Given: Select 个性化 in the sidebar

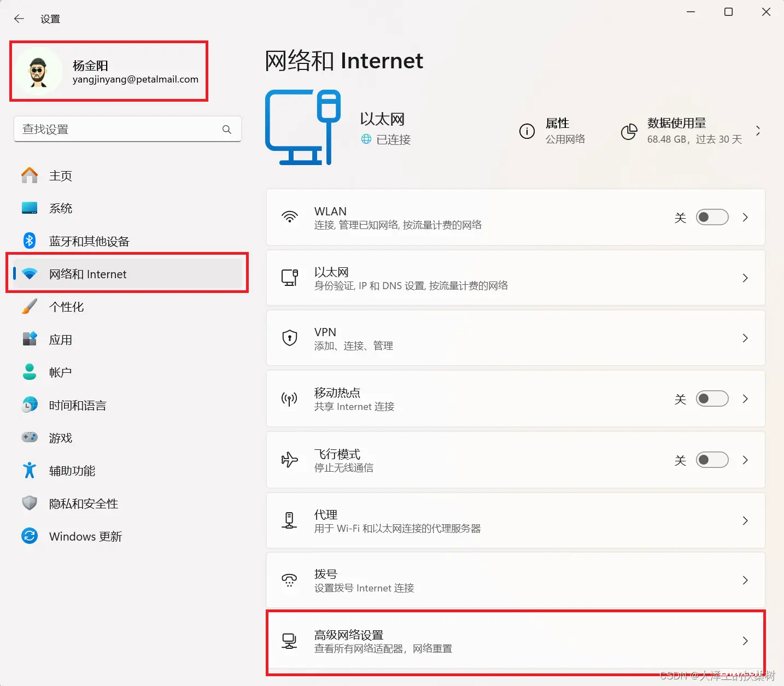Looking at the screenshot, I should tap(127, 307).
